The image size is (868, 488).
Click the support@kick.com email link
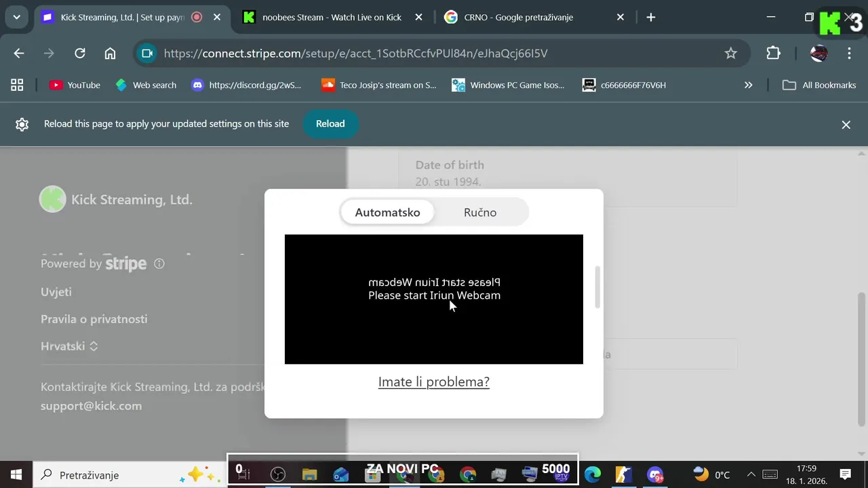click(91, 406)
